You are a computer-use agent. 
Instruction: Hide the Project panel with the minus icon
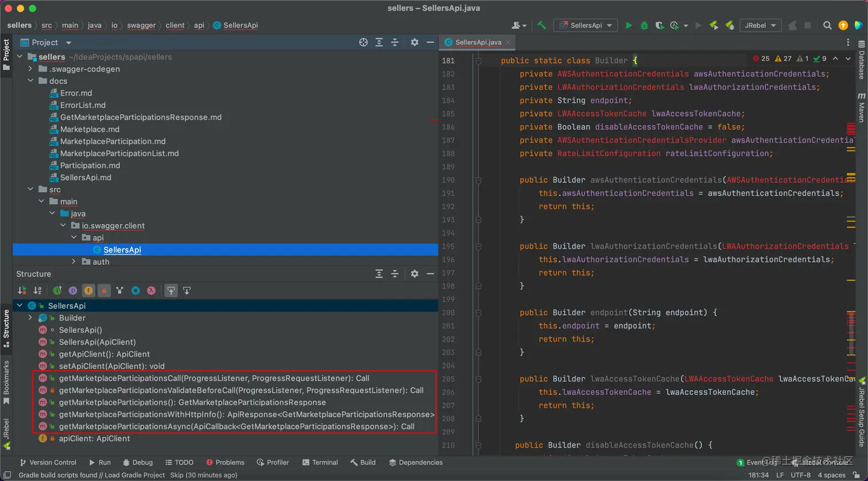(431, 42)
